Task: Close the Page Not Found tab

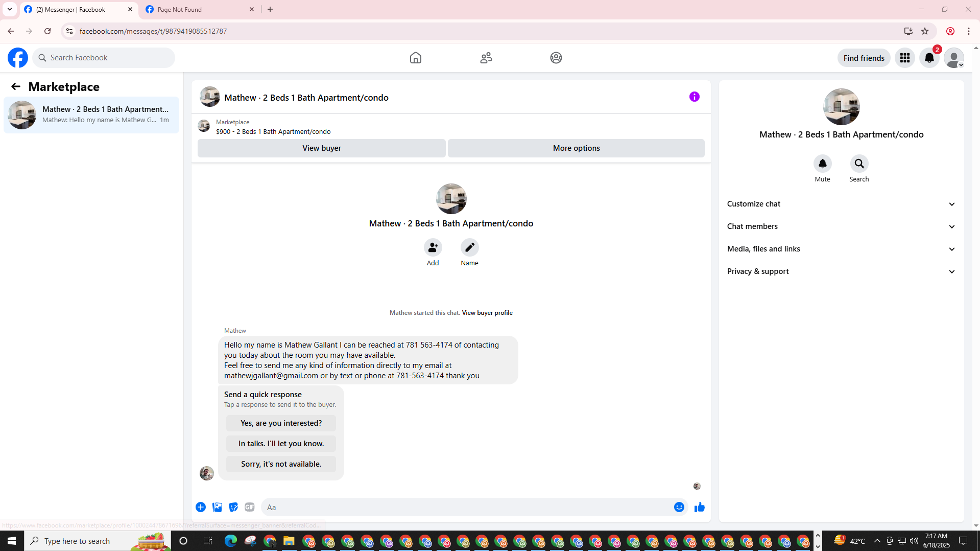Action: point(252,9)
